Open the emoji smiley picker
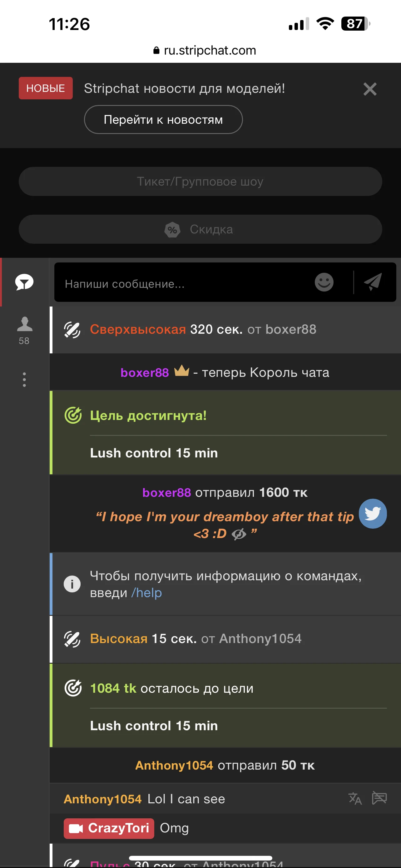Viewport: 401px width, 868px height. tap(324, 282)
